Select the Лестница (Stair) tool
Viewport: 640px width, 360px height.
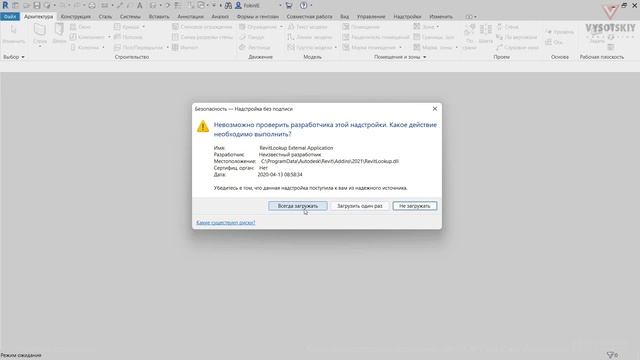click(x=255, y=47)
